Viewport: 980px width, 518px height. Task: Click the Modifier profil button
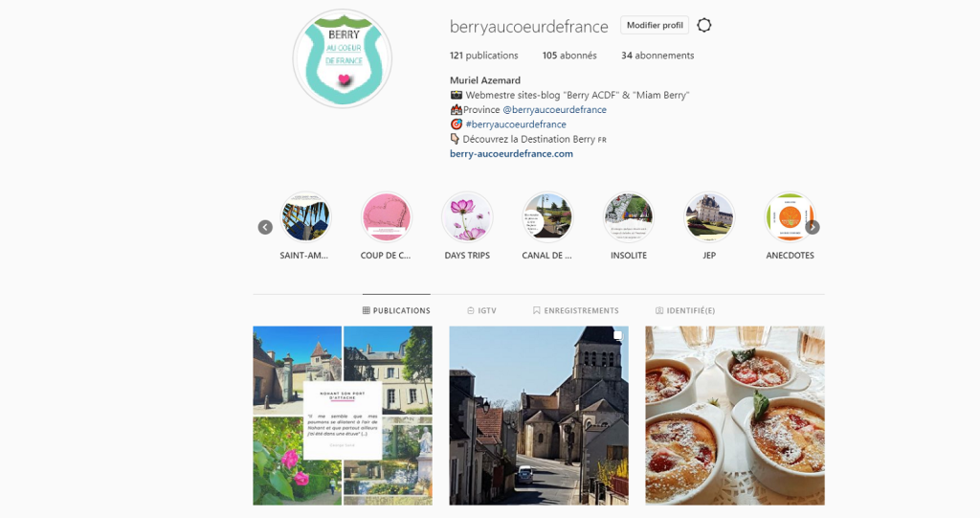click(655, 25)
